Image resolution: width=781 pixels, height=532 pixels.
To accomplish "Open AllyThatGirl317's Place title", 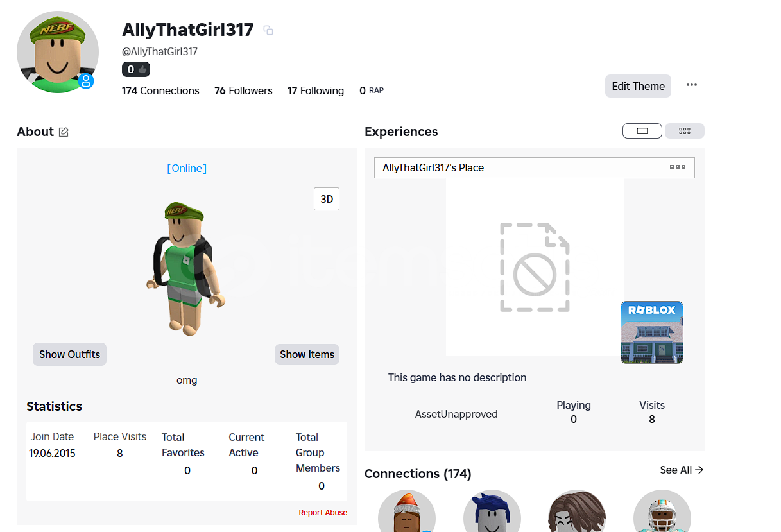I will click(433, 167).
